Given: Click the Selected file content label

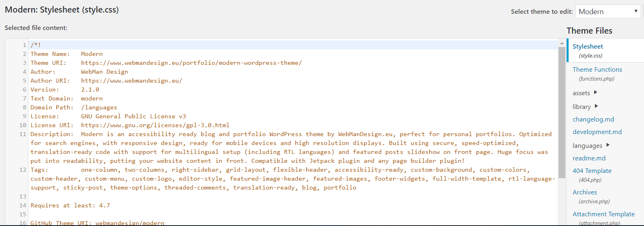Looking at the screenshot, I should [x=36, y=28].
